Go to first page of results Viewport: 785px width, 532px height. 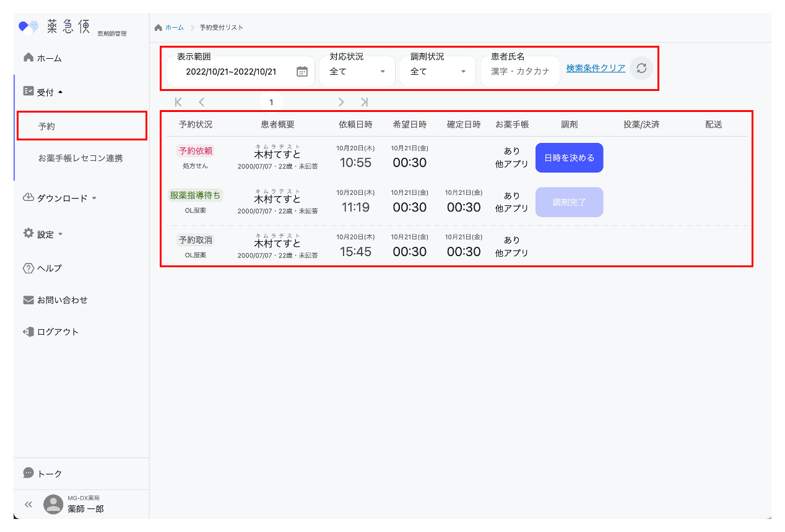178,102
